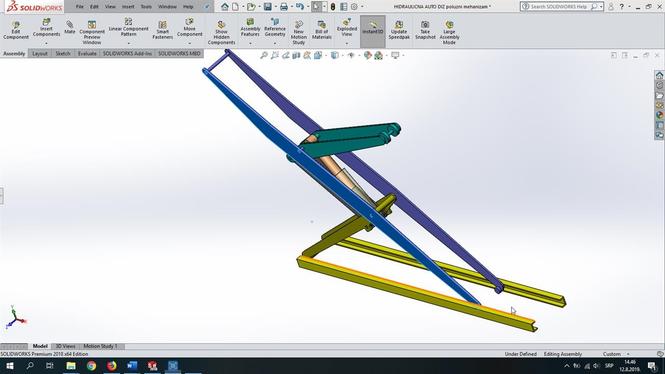Viewport: 665px width, 374px height.
Task: Open the File menu
Action: (79, 7)
